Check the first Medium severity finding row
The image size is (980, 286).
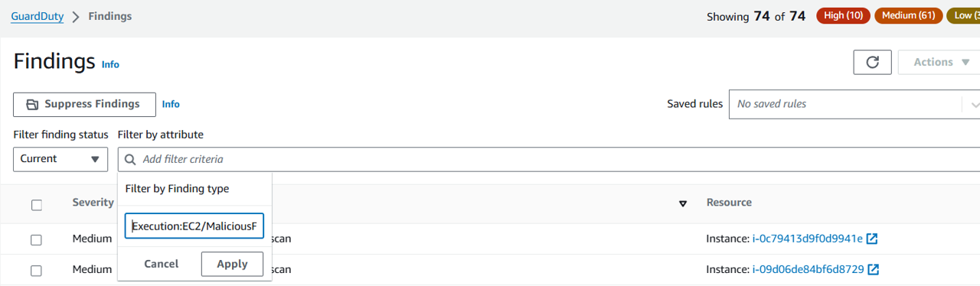coord(37,239)
